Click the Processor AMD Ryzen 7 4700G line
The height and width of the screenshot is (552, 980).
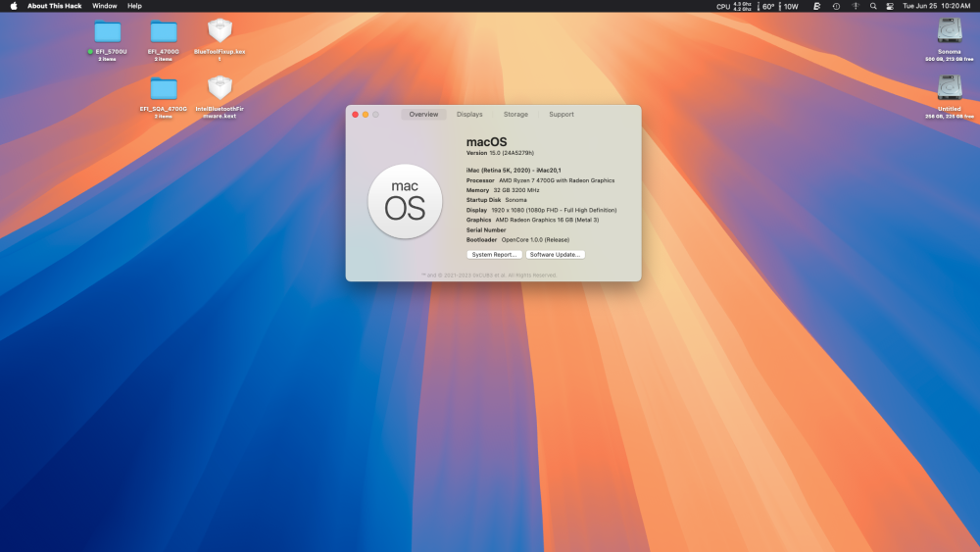coord(540,180)
